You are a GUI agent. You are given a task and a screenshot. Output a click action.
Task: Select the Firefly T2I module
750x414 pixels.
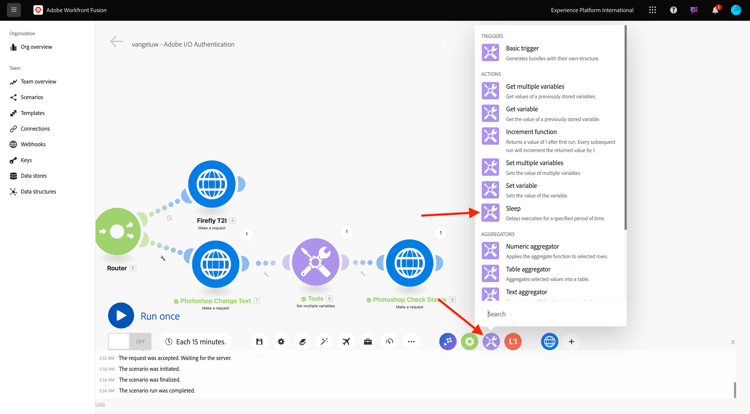(x=212, y=184)
